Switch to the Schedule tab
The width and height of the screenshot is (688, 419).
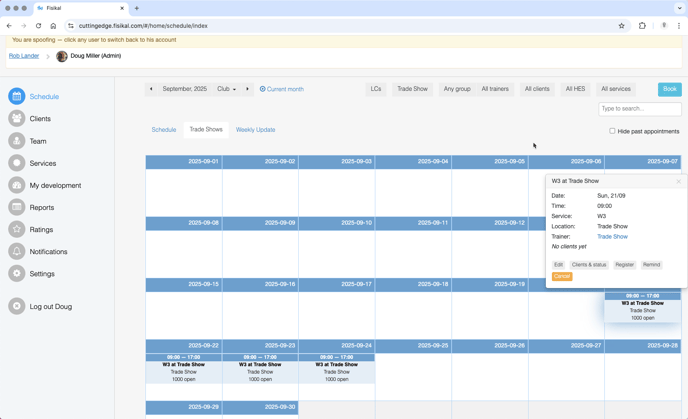[x=164, y=129]
